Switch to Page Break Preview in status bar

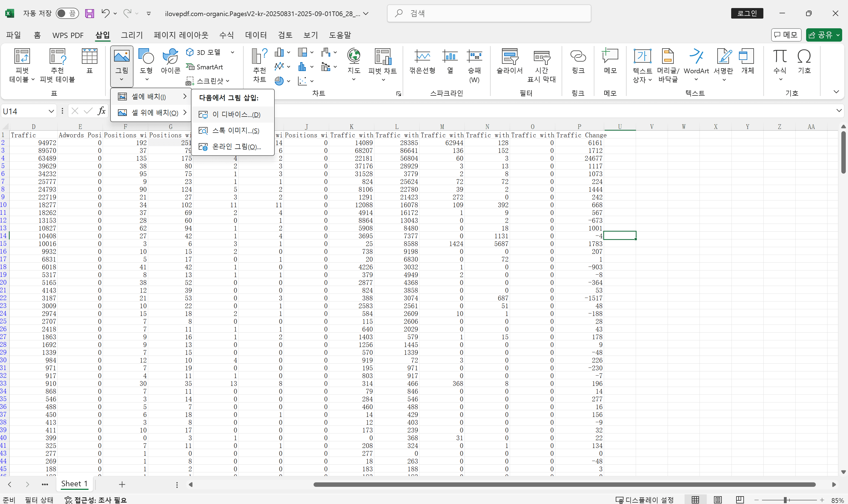(740, 500)
